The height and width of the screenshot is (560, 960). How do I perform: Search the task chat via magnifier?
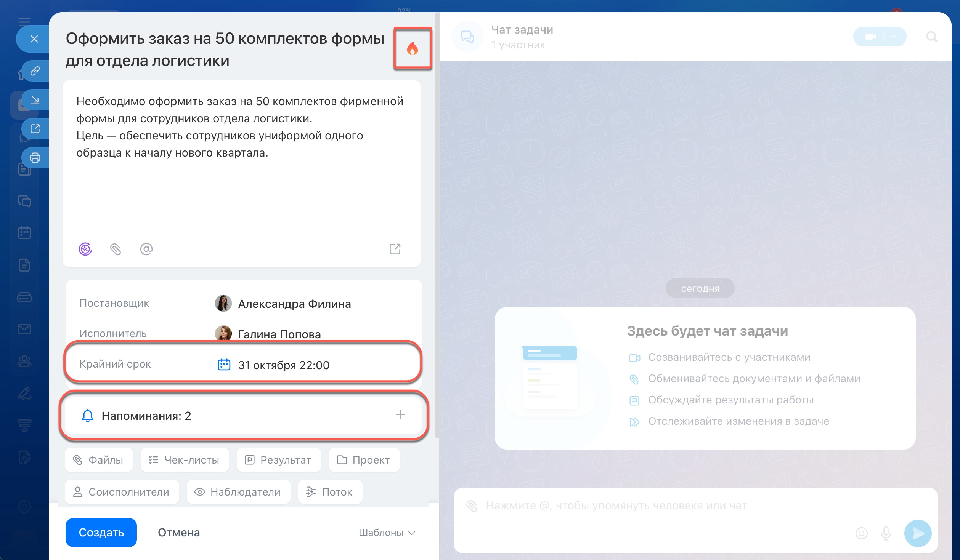click(931, 37)
